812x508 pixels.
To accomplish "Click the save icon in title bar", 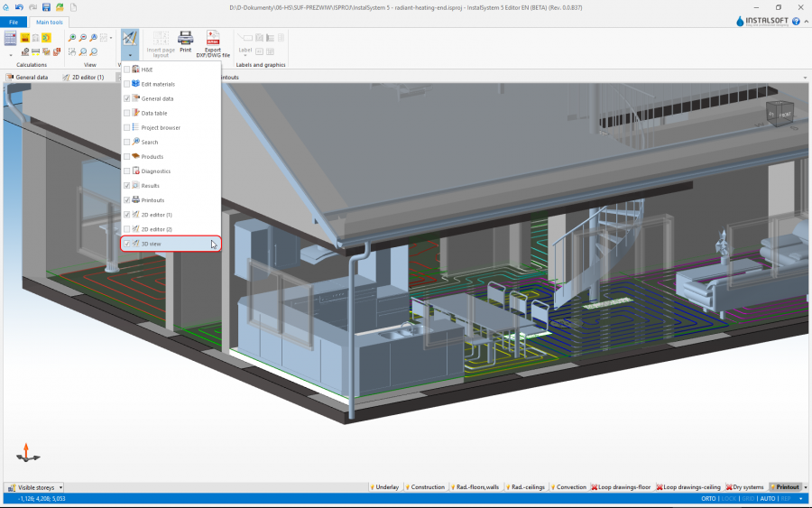I will [46, 7].
